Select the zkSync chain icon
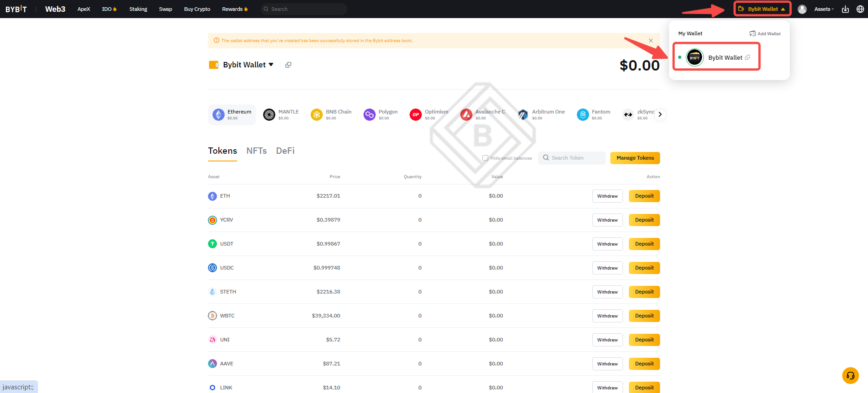Screen dimensions: 868x393 tap(628, 115)
